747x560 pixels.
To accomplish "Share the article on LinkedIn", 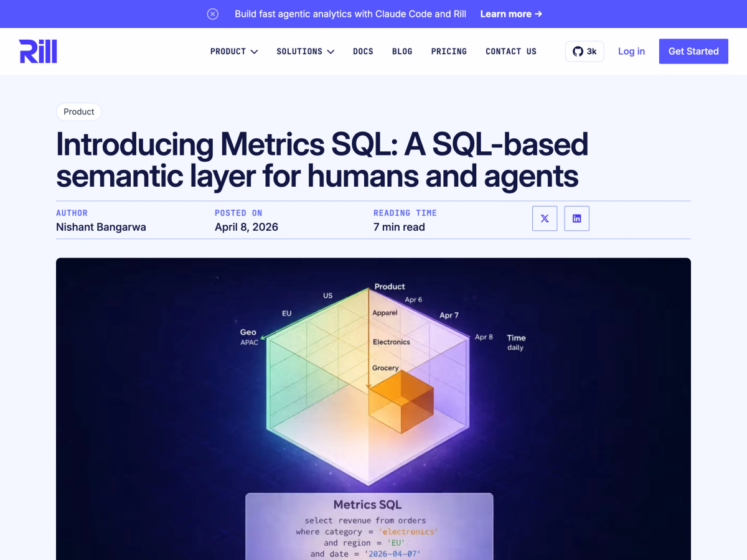I will [577, 218].
